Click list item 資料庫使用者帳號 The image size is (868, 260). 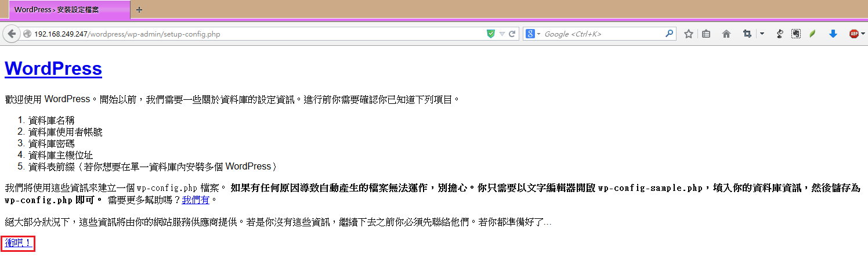[x=65, y=132]
